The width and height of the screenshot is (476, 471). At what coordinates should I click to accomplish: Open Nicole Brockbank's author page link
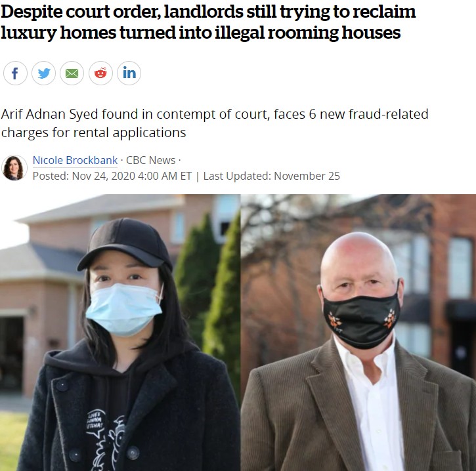(x=75, y=160)
